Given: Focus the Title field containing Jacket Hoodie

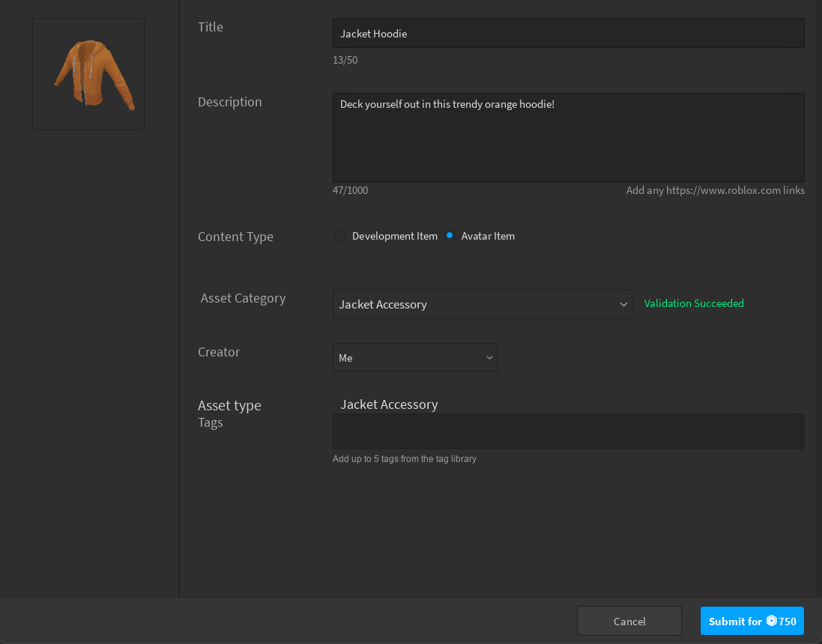Looking at the screenshot, I should click(x=568, y=34).
